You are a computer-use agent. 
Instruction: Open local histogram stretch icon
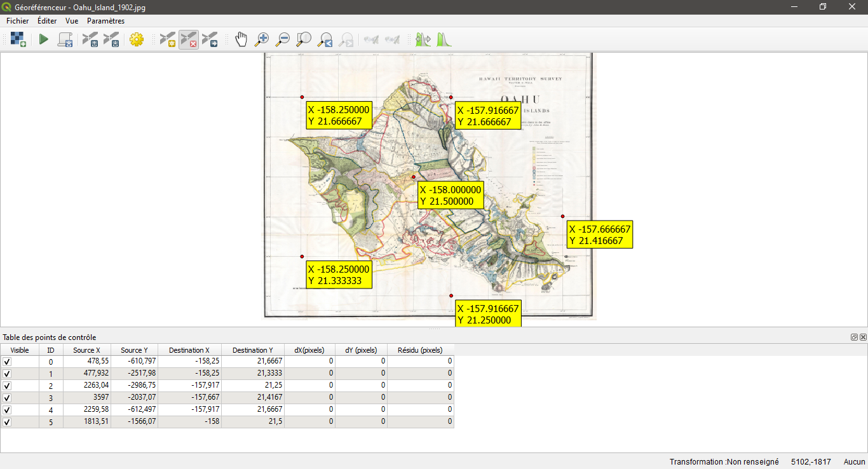444,39
